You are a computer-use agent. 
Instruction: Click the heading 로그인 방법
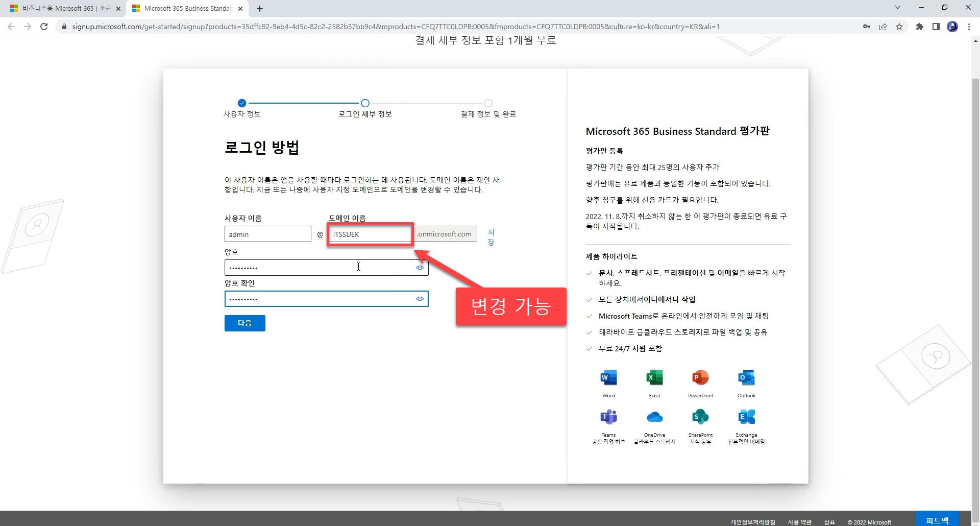[x=262, y=148]
